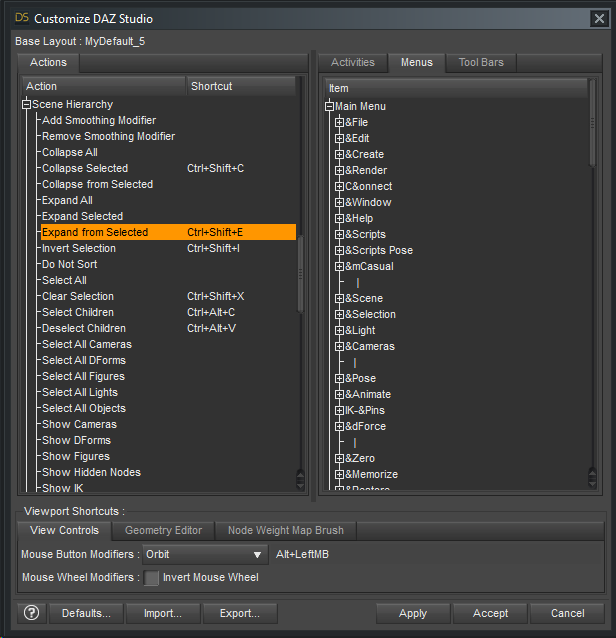Select the Clear Selection action
This screenshot has height=638, width=616.
[x=78, y=297]
